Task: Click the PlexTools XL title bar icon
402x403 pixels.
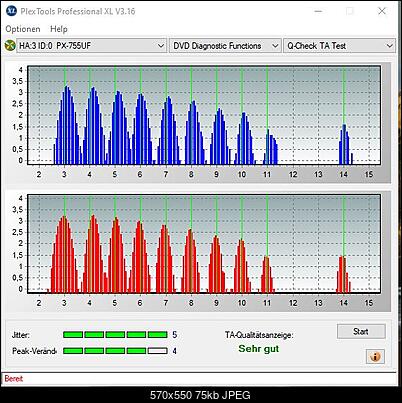Action: [x=11, y=11]
